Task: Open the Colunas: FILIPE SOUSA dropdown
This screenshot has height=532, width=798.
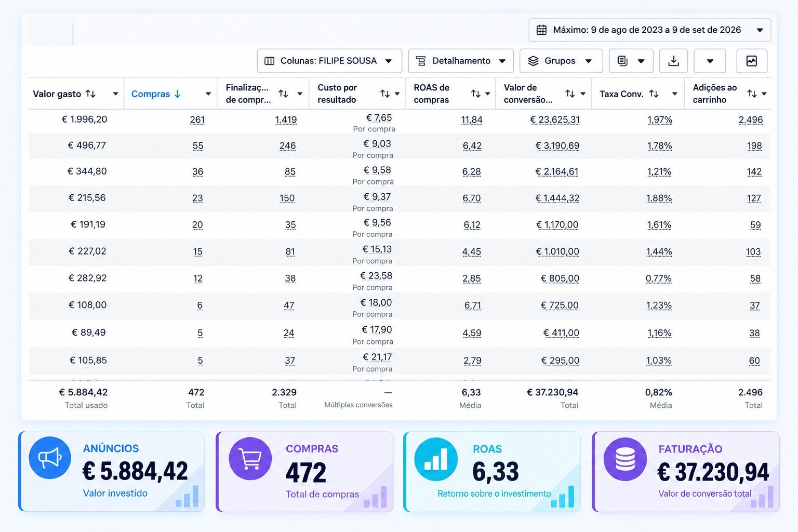Action: point(329,61)
